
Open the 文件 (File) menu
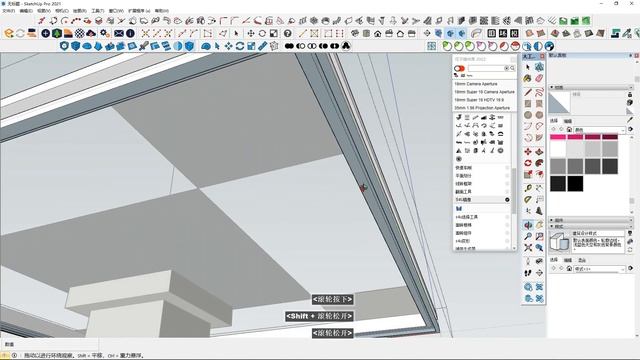[8, 11]
